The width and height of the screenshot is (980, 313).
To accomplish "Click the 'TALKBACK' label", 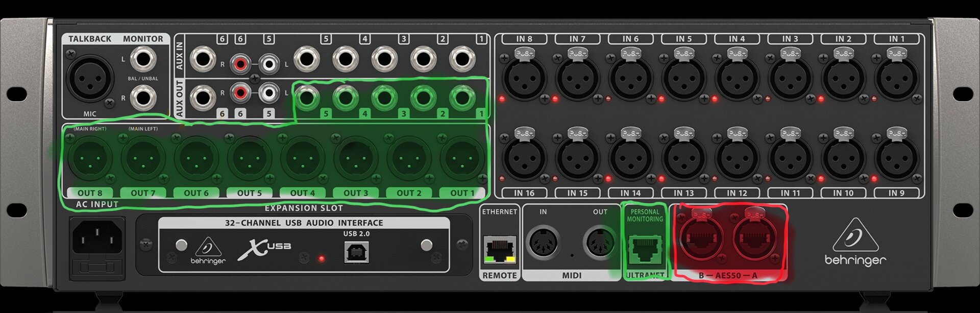I will (90, 39).
